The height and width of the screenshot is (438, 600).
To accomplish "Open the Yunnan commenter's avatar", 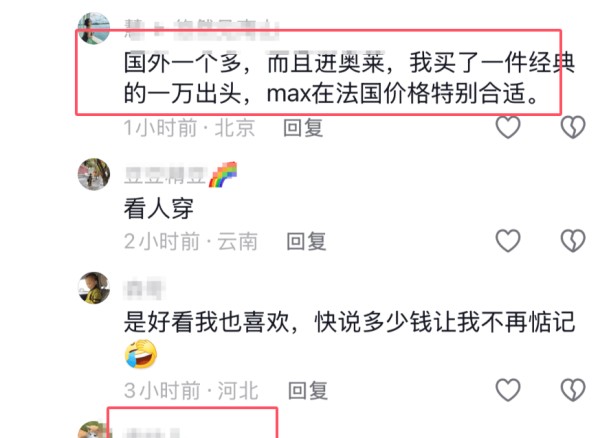I will coord(94,174).
